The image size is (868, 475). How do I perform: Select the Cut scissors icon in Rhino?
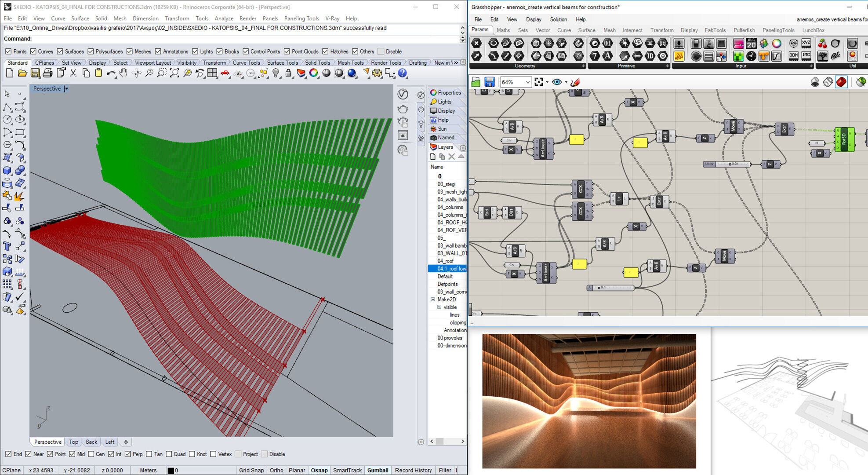(x=73, y=73)
